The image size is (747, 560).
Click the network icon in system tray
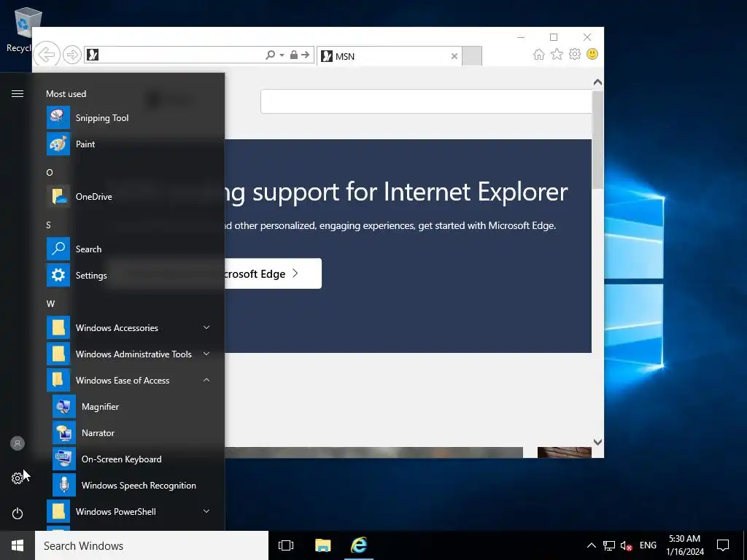tap(609, 545)
